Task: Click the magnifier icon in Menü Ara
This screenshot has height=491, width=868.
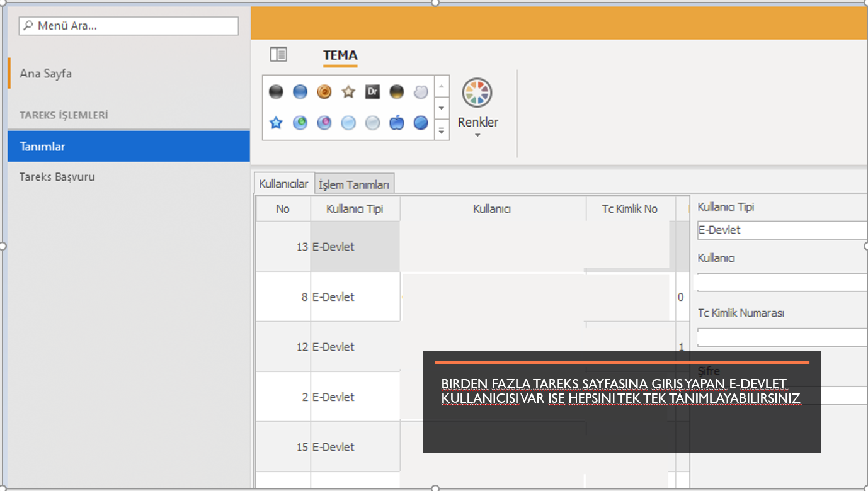Action: (28, 26)
